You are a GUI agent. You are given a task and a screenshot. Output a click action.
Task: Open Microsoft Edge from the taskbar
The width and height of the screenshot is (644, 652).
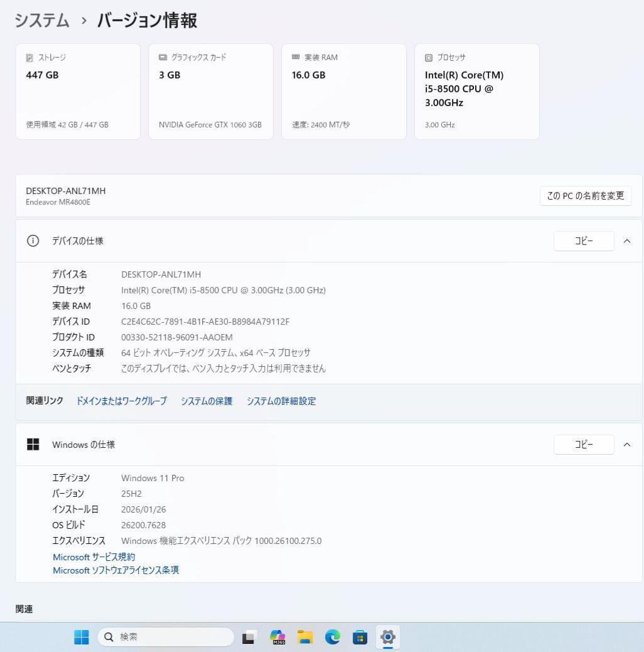click(x=332, y=636)
